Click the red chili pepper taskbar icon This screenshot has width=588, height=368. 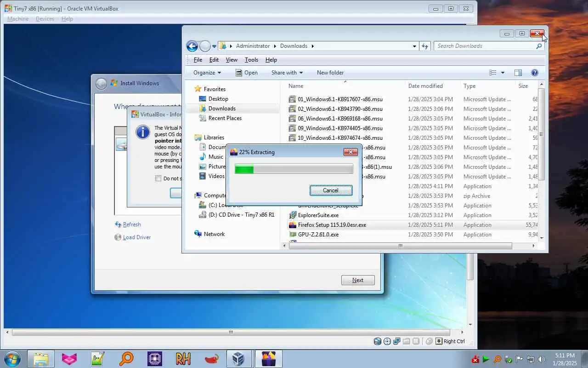211,359
